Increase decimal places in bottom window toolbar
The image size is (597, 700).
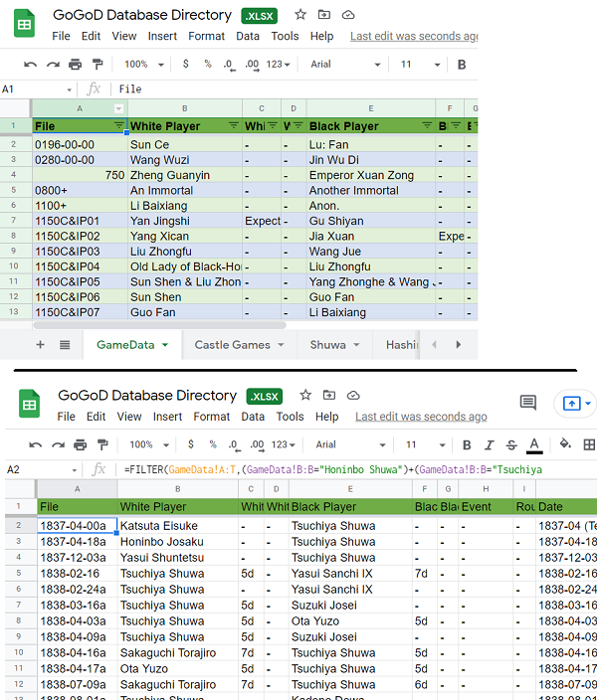point(257,445)
